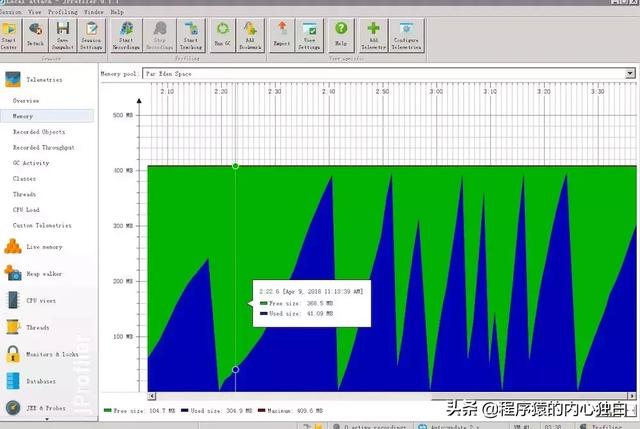The height and width of the screenshot is (429, 640).
Task: Select Recorded Objects telemetry
Action: [x=39, y=132]
